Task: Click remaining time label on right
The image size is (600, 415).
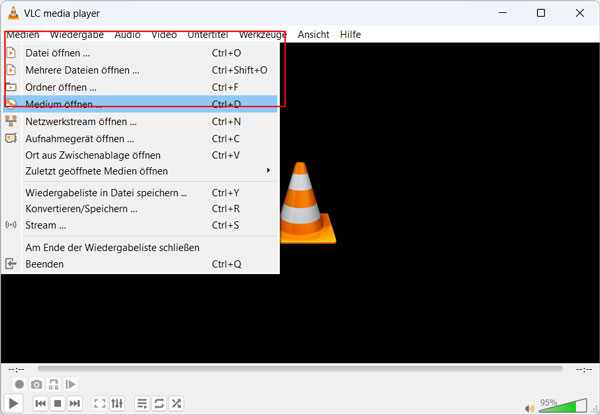Action: tap(584, 369)
